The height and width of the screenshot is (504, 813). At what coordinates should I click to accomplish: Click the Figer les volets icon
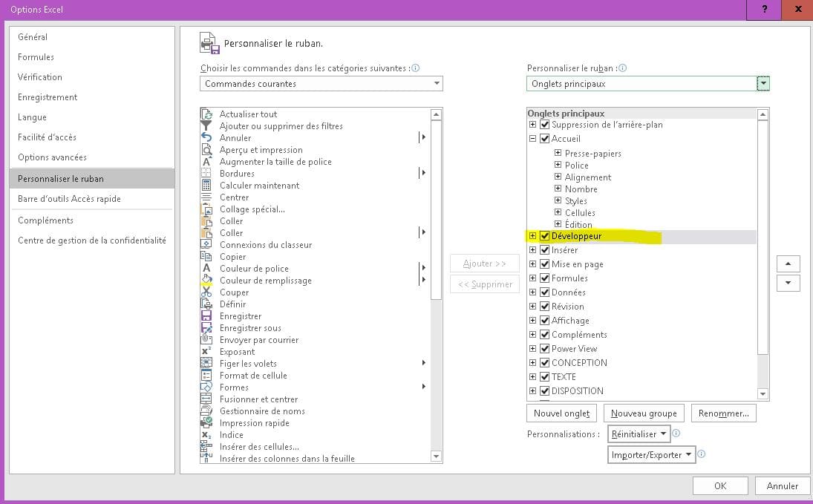click(206, 364)
